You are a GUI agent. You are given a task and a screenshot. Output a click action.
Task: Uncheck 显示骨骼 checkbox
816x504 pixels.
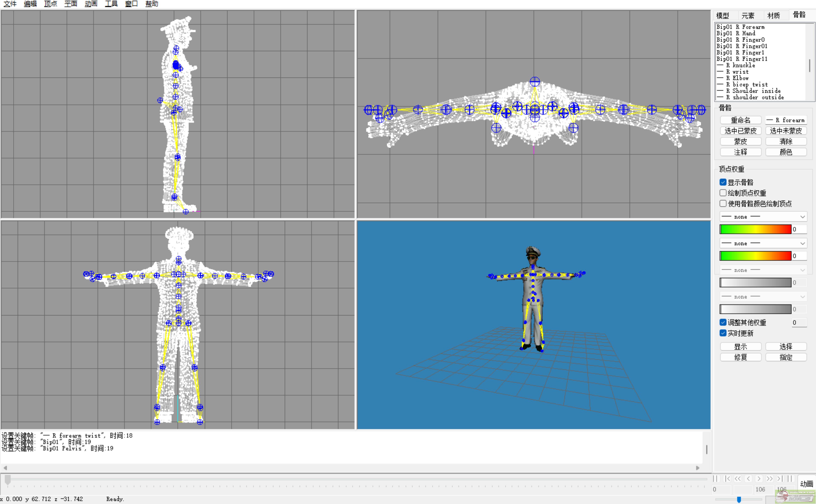point(723,182)
